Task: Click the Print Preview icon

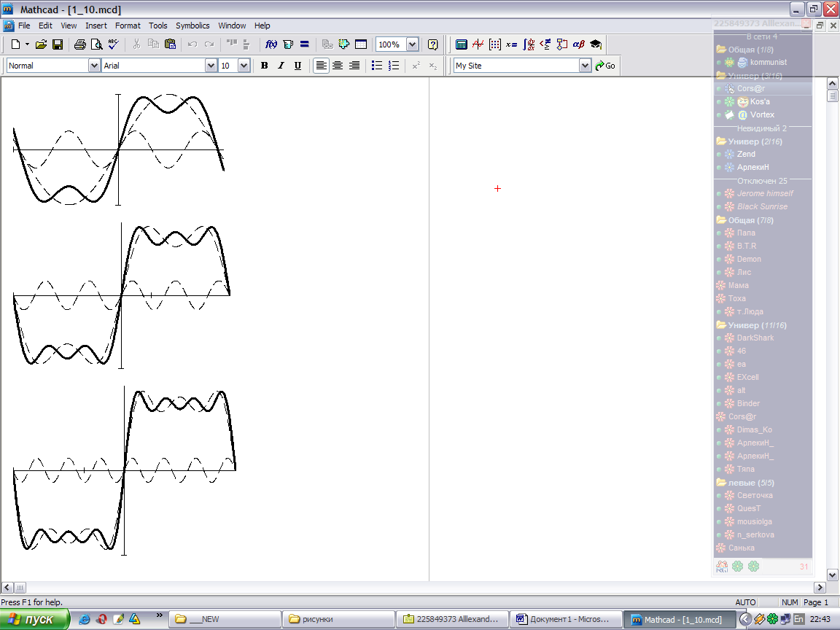Action: [x=96, y=44]
